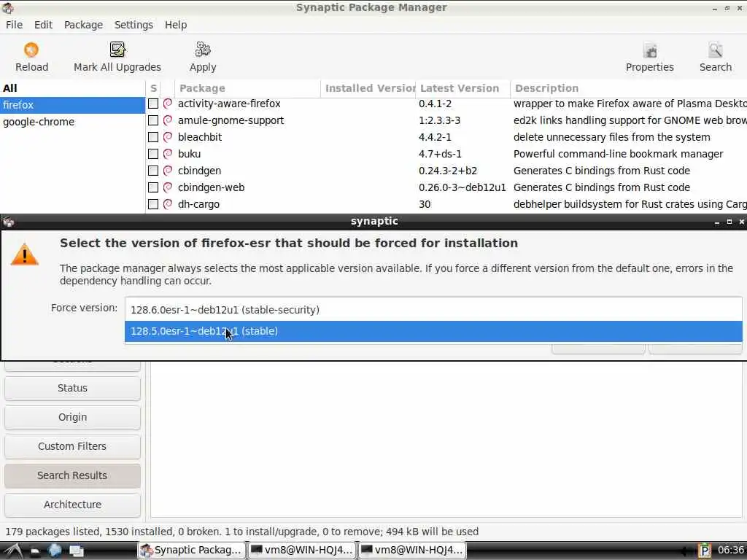Open the File menu
Screen dimensions: 747x560
(15, 25)
